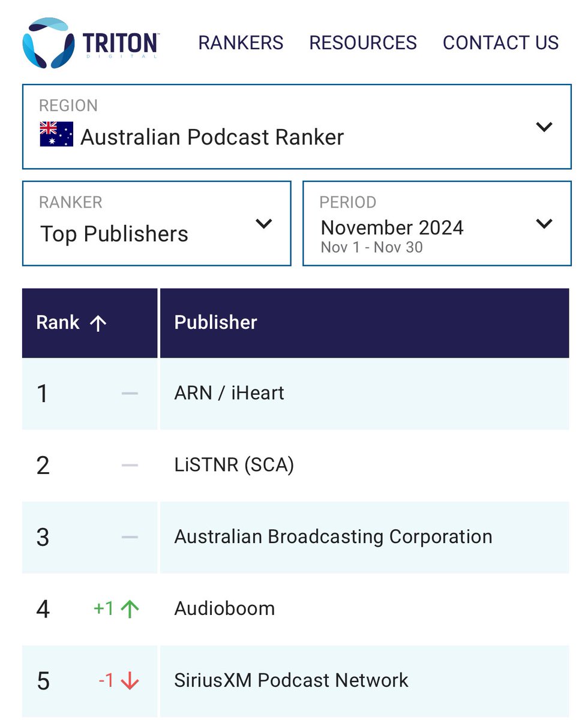Select SiriusXM Podcast Network row
588x720 pixels.
click(x=295, y=681)
